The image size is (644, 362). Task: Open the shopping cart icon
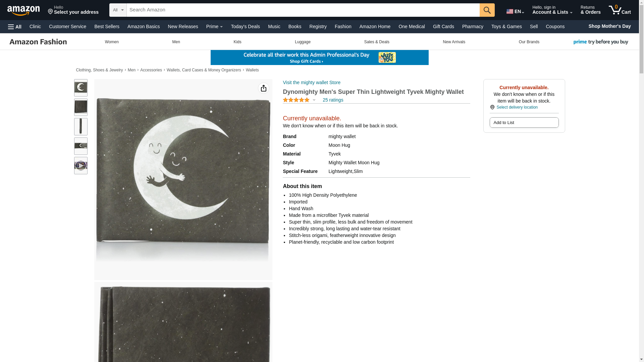(619, 10)
